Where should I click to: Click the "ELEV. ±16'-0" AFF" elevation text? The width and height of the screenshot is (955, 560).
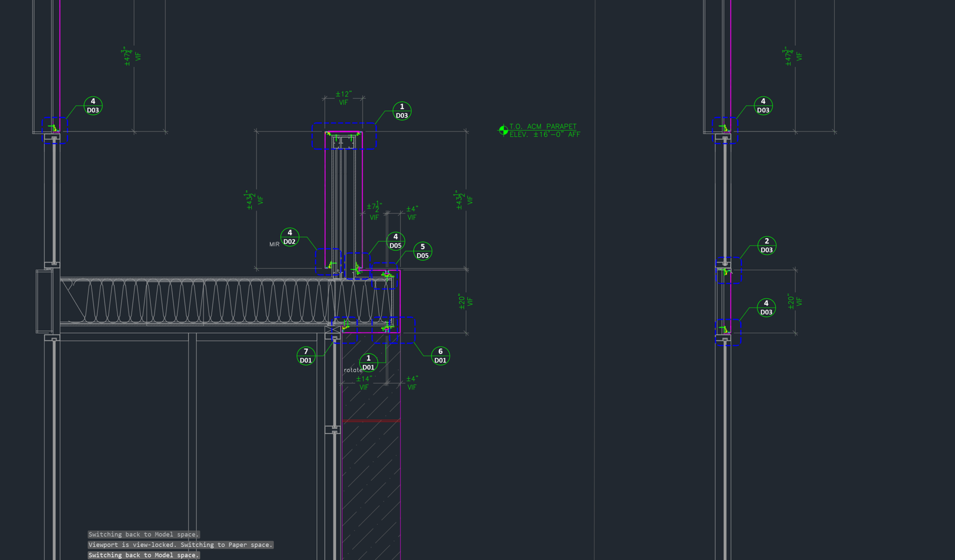click(545, 135)
